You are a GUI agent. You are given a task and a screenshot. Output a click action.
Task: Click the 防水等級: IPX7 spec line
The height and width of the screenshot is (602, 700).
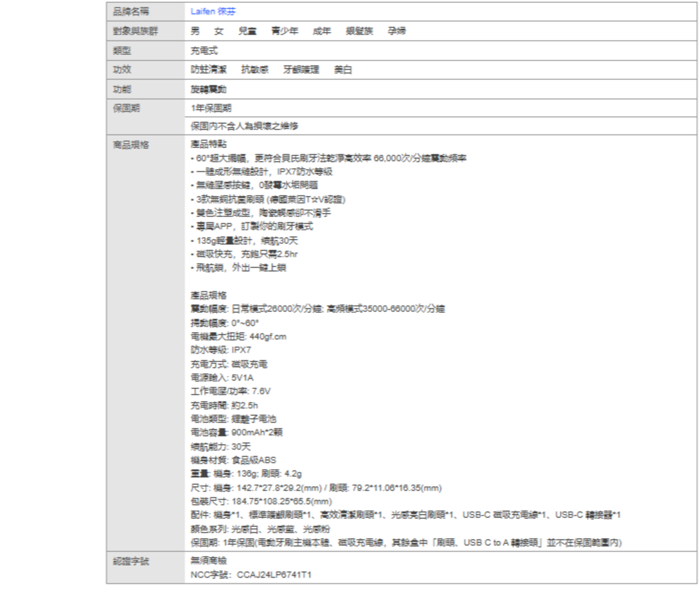220,350
